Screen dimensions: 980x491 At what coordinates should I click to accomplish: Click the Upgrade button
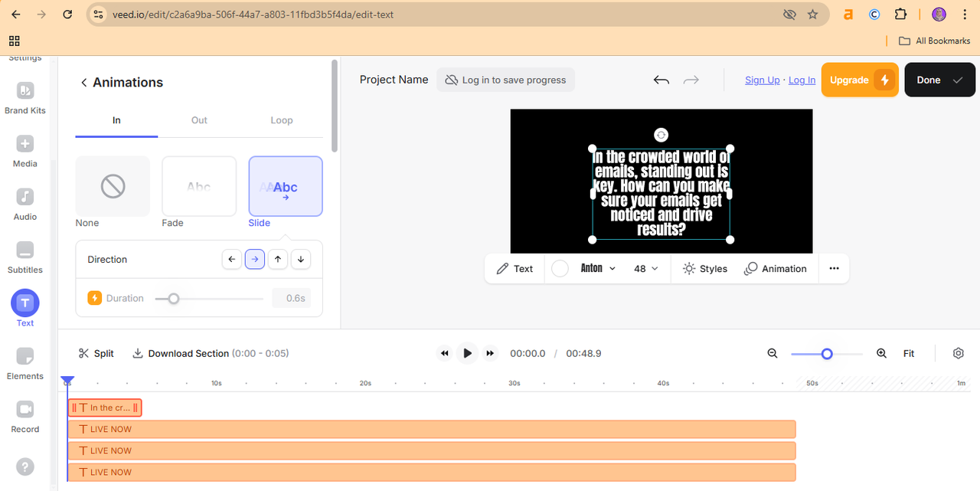tap(860, 80)
